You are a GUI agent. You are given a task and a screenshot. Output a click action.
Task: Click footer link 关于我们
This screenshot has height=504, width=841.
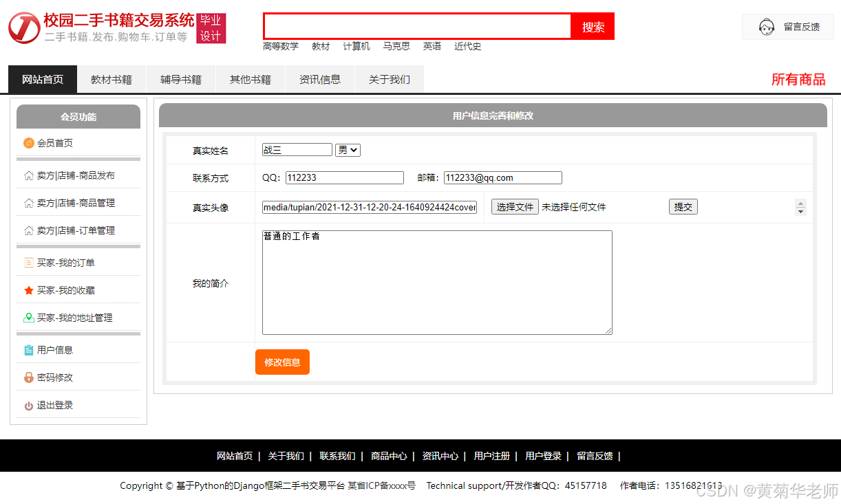click(x=286, y=456)
